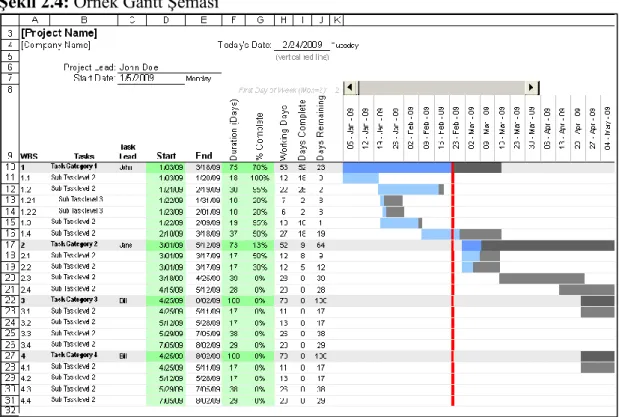Click the Today's Date field 2/24/2009
This screenshot has height=417, width=619.
[302, 45]
